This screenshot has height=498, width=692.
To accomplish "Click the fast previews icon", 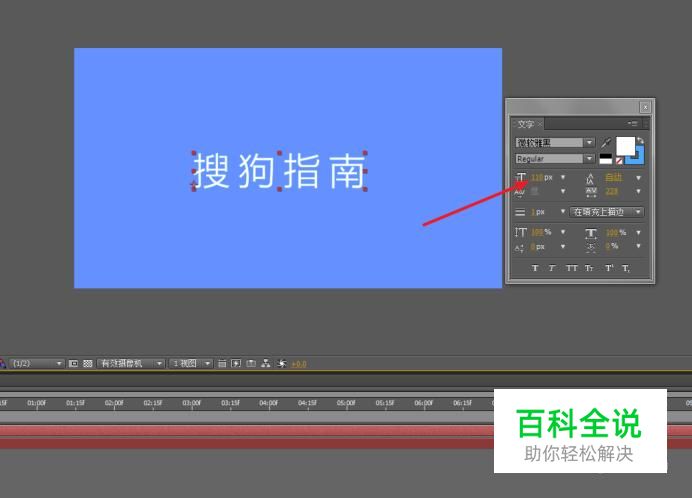I will (236, 363).
